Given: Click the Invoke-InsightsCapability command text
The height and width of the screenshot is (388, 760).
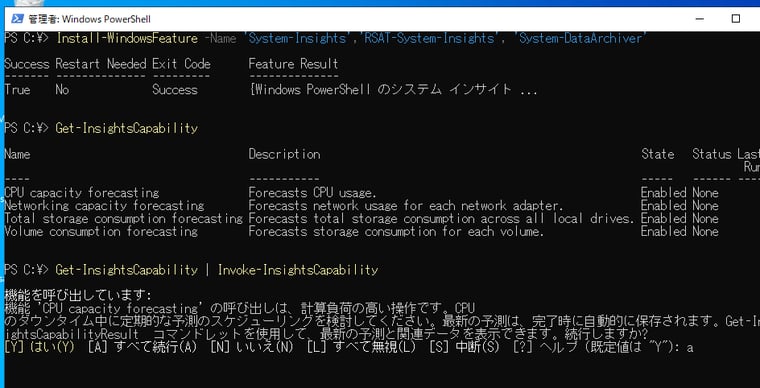Looking at the screenshot, I should pyautogui.click(x=298, y=270).
